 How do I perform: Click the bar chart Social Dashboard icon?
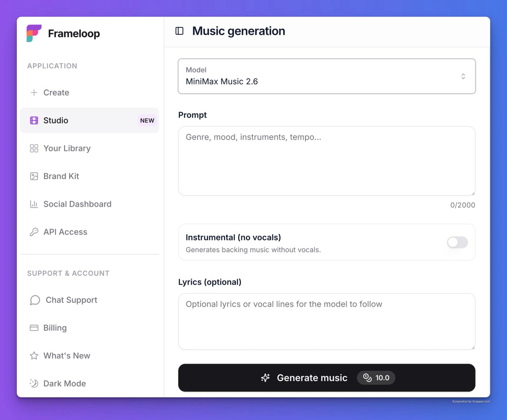tap(34, 204)
